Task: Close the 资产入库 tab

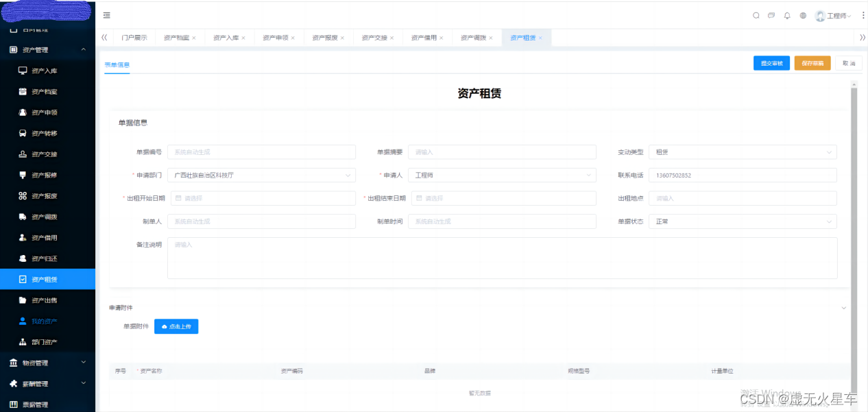Action: 243,38
